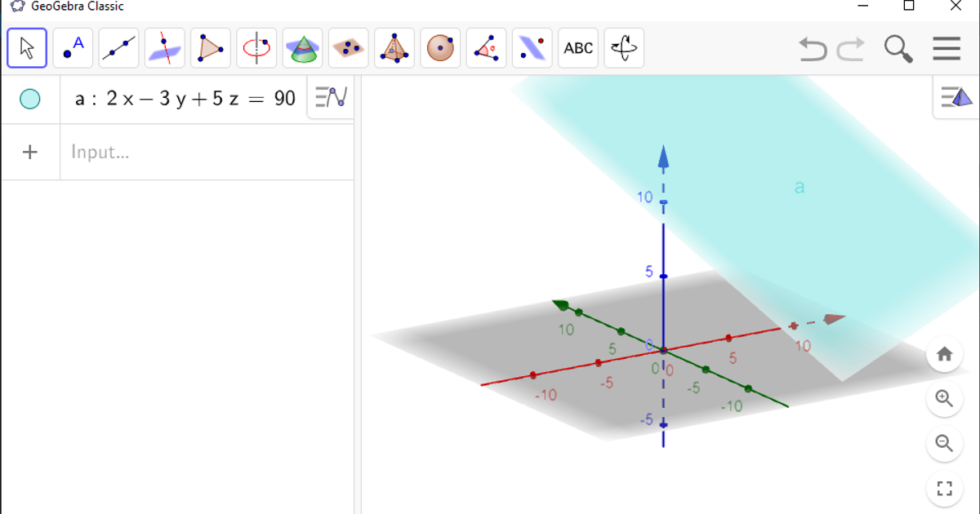This screenshot has width=980, height=514.
Task: Select the Point tool
Action: [72, 48]
